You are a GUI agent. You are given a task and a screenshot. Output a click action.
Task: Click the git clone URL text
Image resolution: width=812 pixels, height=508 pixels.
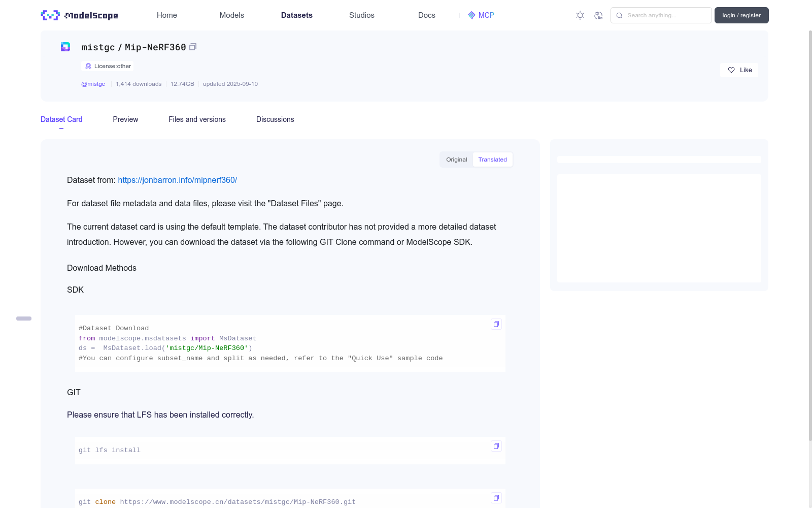click(x=238, y=502)
